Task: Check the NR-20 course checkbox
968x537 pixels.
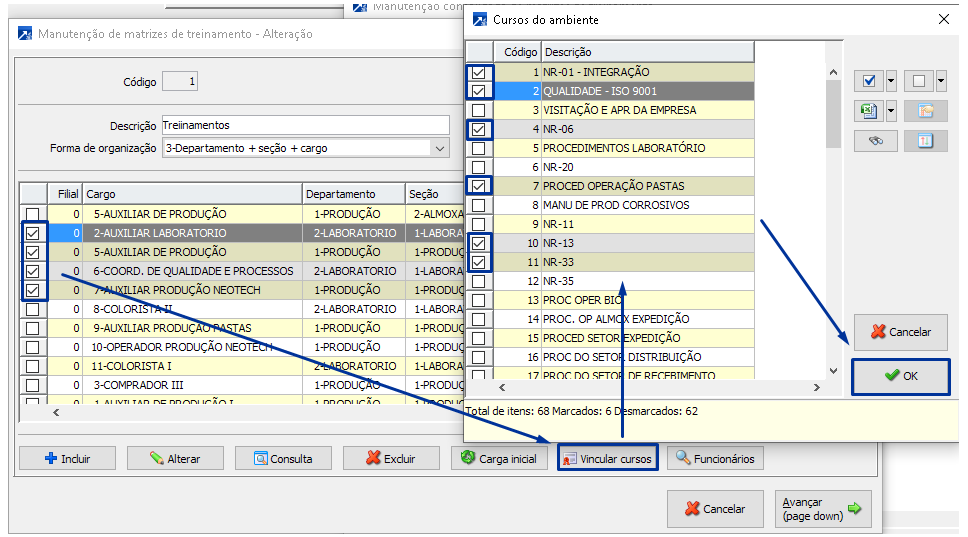Action: (x=480, y=167)
